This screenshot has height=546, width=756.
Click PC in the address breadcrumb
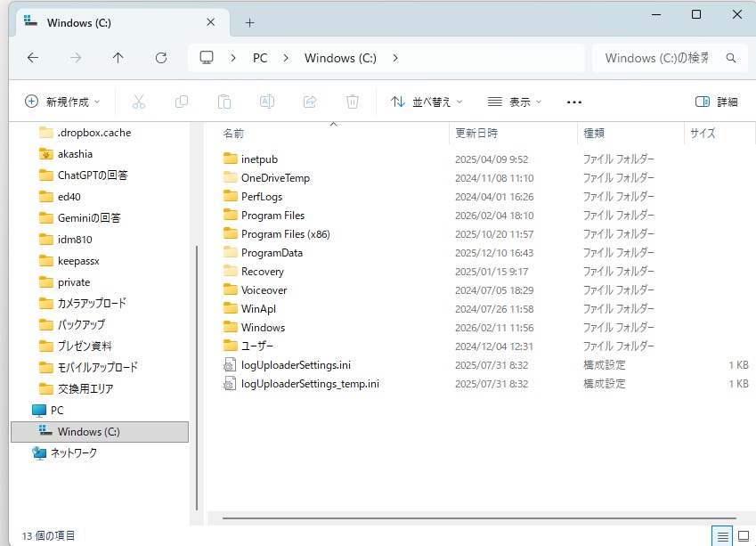coord(260,58)
